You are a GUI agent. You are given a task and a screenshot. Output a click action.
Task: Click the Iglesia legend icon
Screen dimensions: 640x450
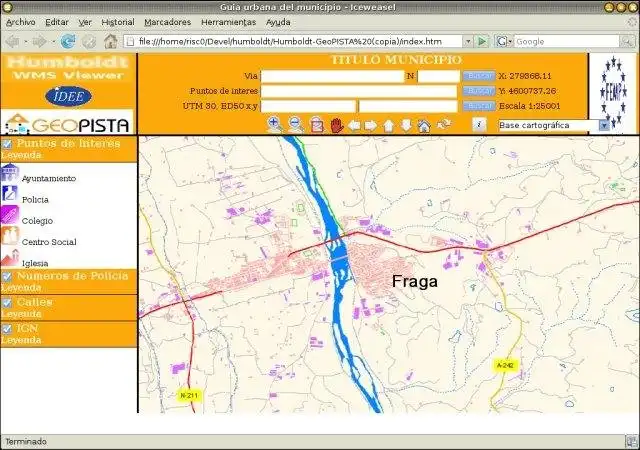[9, 258]
